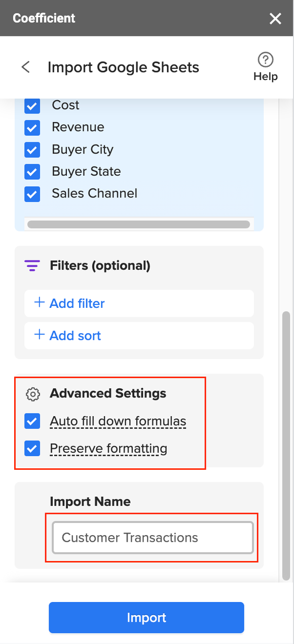Add a new filter
This screenshot has width=294, height=644.
[x=139, y=303]
